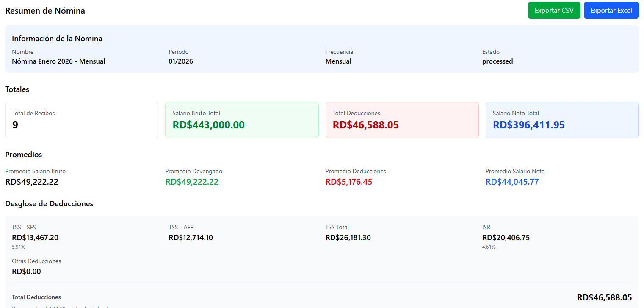Select the Período value 01/2026
Viewport: 644px width, 308px height.
(x=181, y=61)
